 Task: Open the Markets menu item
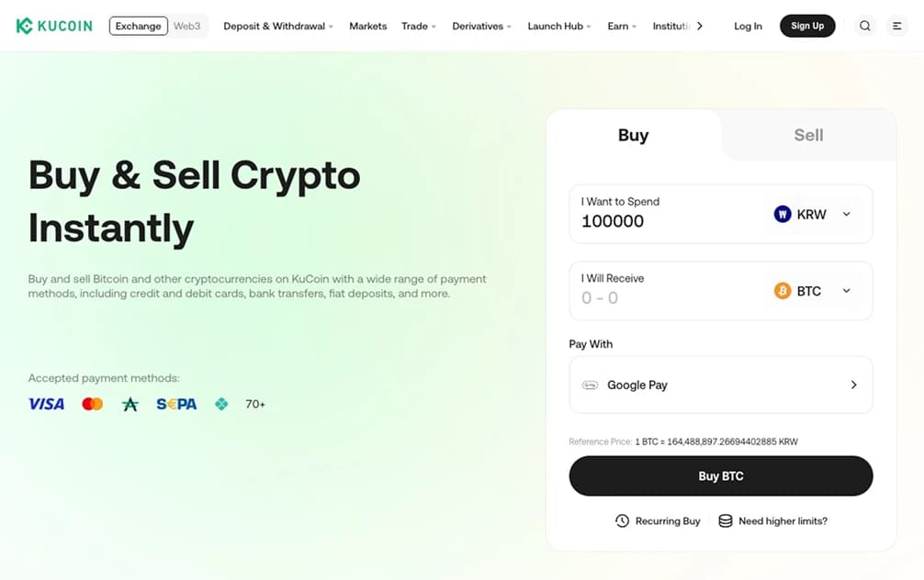pyautogui.click(x=367, y=26)
